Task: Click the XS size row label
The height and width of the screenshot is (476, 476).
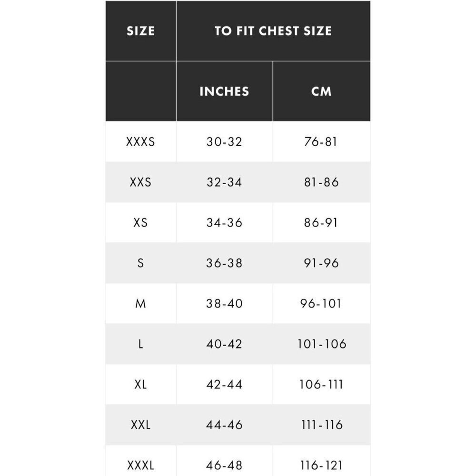Action: pyautogui.click(x=140, y=223)
